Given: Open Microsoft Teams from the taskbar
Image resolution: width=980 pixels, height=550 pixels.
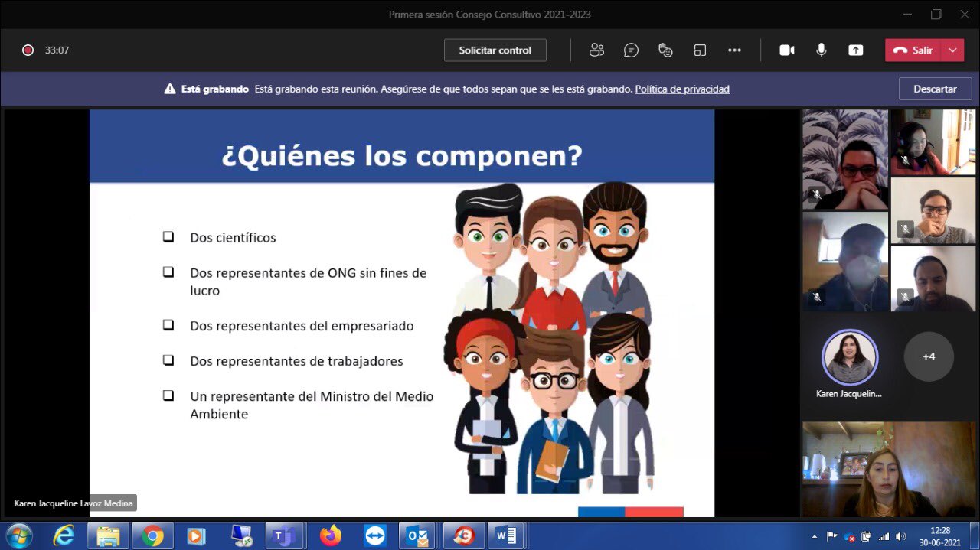Looking at the screenshot, I should (285, 535).
